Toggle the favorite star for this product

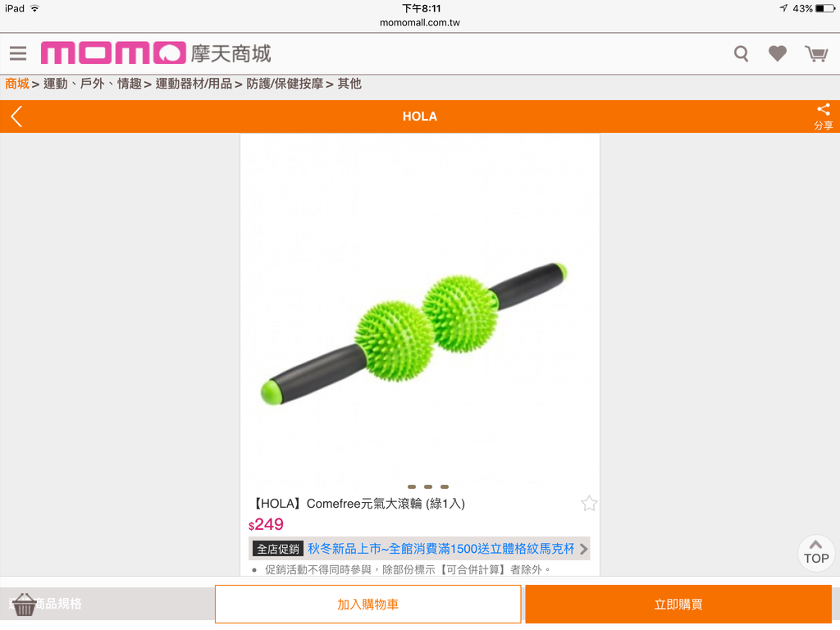click(589, 503)
